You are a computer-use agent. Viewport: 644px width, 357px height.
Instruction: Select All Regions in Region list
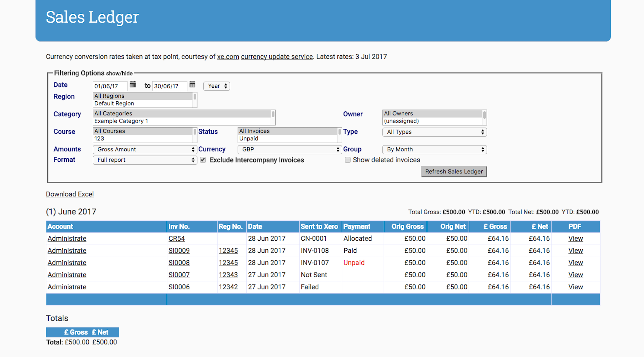tap(143, 96)
